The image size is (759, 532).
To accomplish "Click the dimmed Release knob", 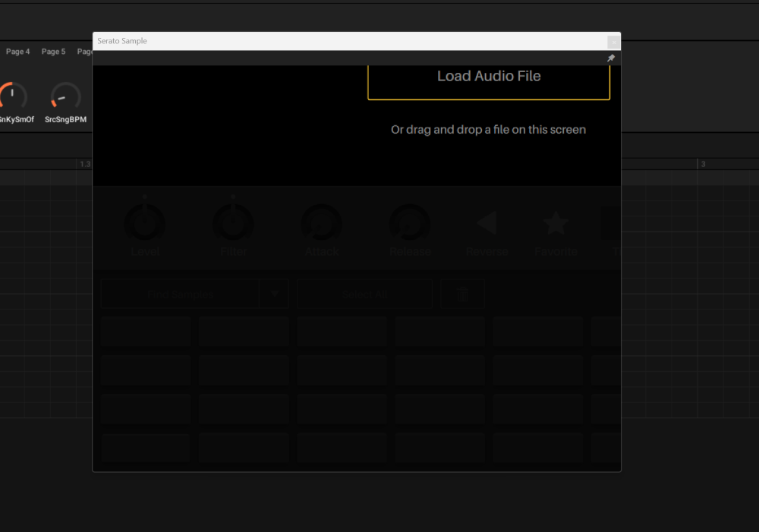I will (x=410, y=222).
